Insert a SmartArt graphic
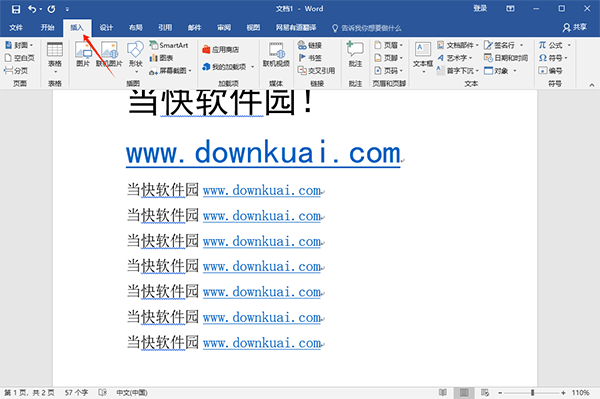The image size is (600, 399). coord(169,45)
